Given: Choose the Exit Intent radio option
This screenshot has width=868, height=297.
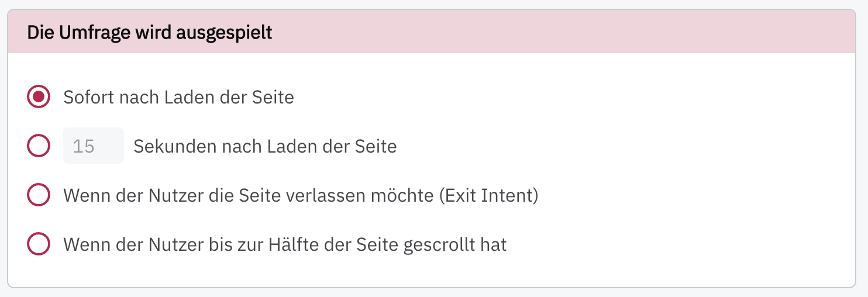Looking at the screenshot, I should coord(39,195).
